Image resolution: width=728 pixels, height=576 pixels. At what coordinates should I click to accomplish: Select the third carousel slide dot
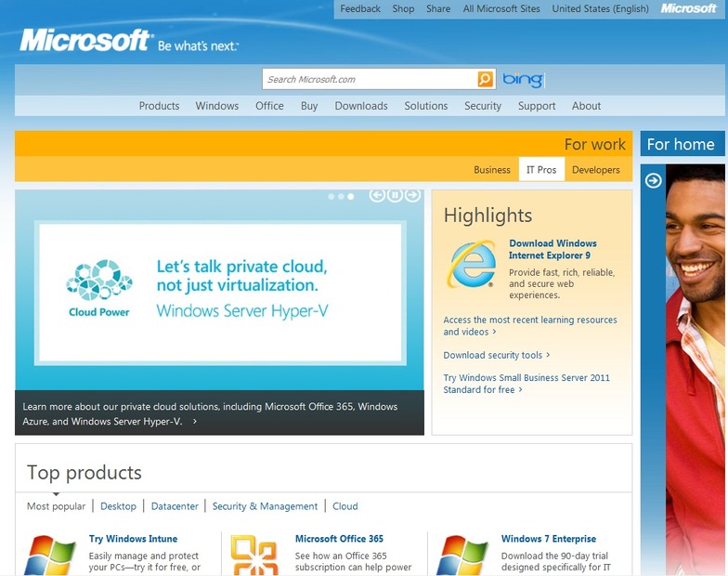click(x=351, y=197)
